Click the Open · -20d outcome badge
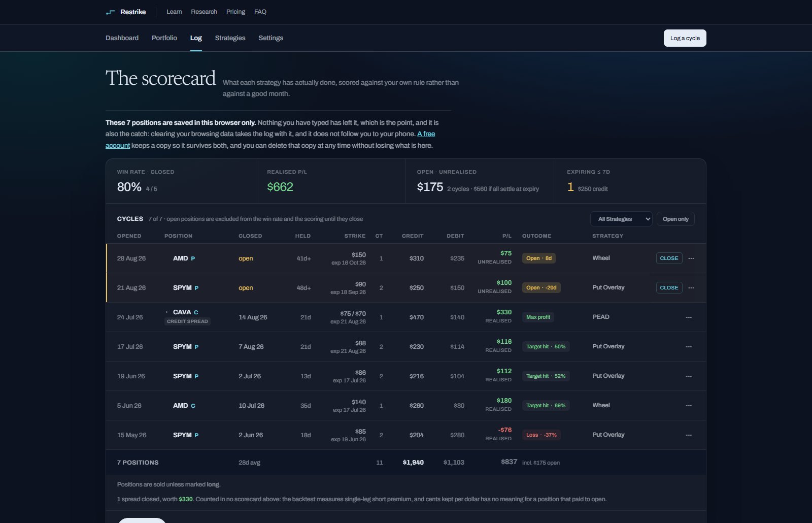Image resolution: width=812 pixels, height=523 pixels. click(542, 288)
